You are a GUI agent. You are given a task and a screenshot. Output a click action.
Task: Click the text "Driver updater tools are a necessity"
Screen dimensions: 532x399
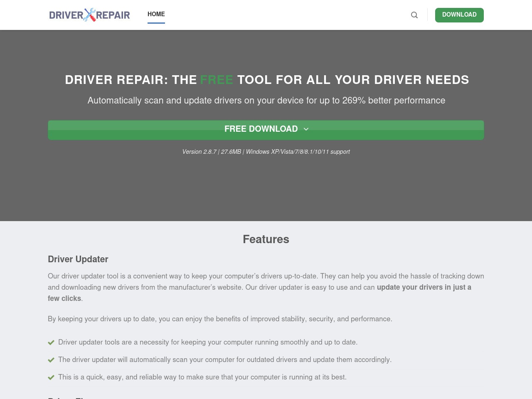pos(208,342)
